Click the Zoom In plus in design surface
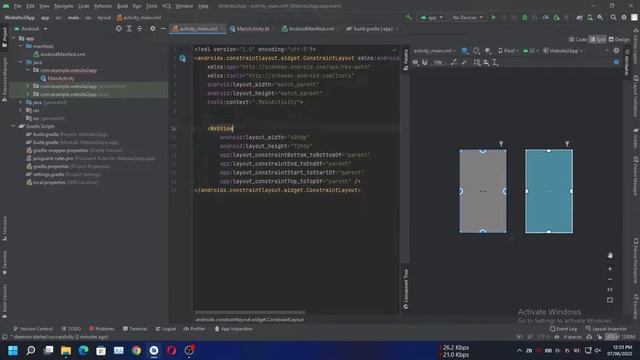The width and height of the screenshot is (640, 360). coord(610,269)
